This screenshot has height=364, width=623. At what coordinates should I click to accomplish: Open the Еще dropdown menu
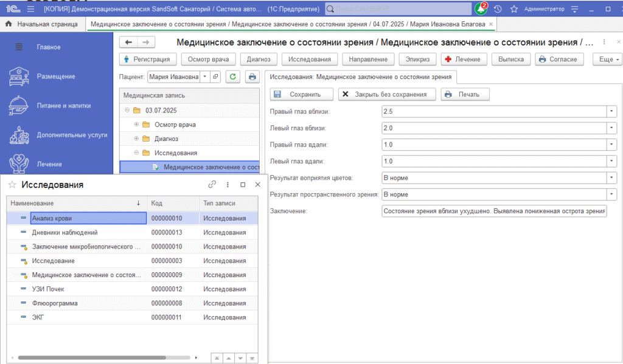(610, 60)
